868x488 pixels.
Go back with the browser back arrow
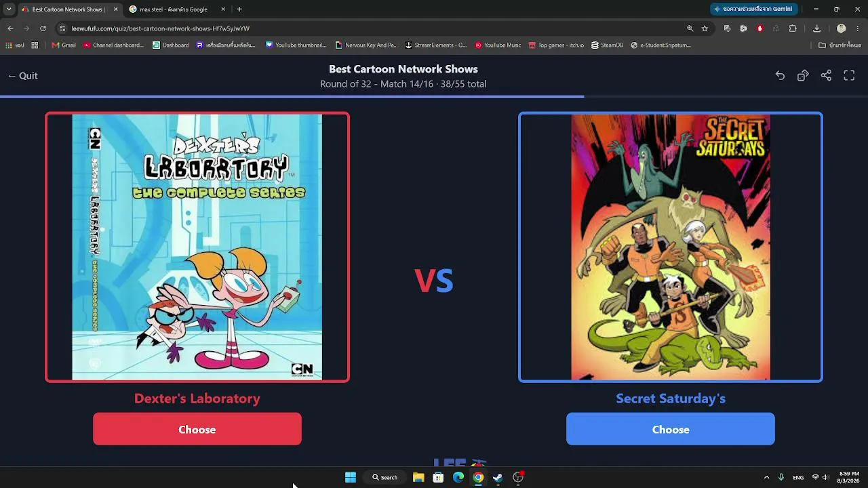point(10,28)
